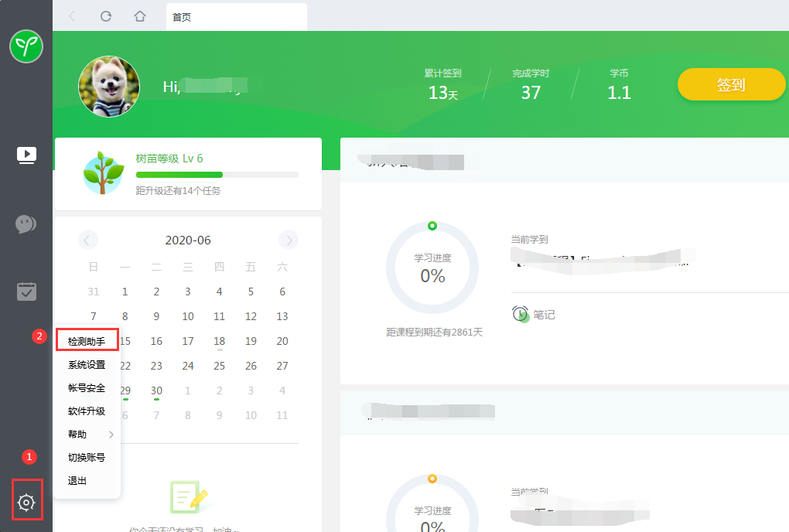The width and height of the screenshot is (789, 532).
Task: Click the 首页 tab
Action: tap(236, 17)
